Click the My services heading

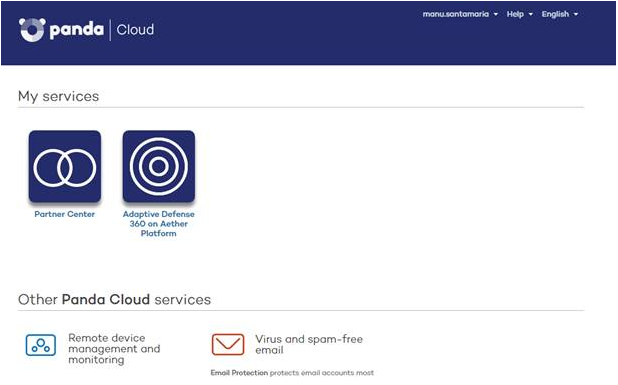click(58, 97)
